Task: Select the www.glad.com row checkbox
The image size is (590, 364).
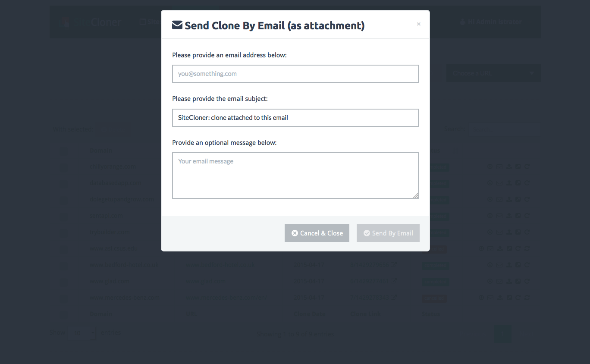Action: (x=63, y=282)
